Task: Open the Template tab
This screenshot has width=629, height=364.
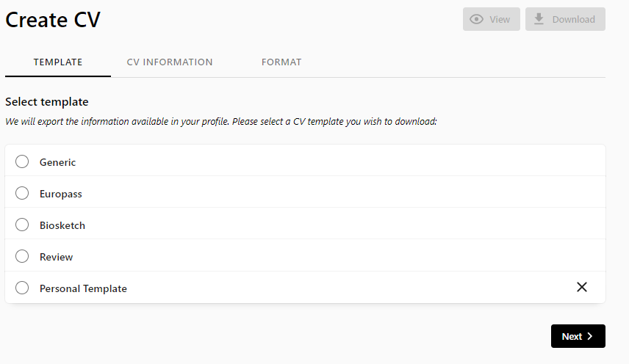Action: tap(58, 62)
